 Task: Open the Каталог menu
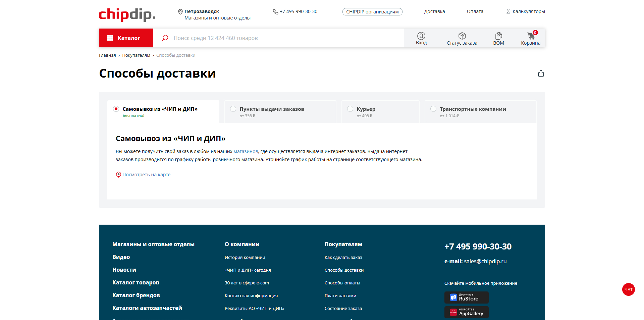126,38
